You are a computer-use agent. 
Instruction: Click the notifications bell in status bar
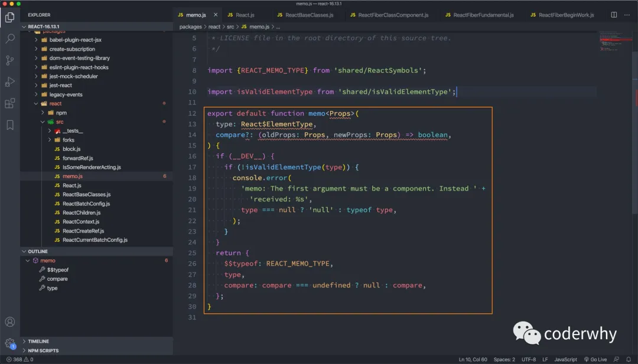point(628,359)
